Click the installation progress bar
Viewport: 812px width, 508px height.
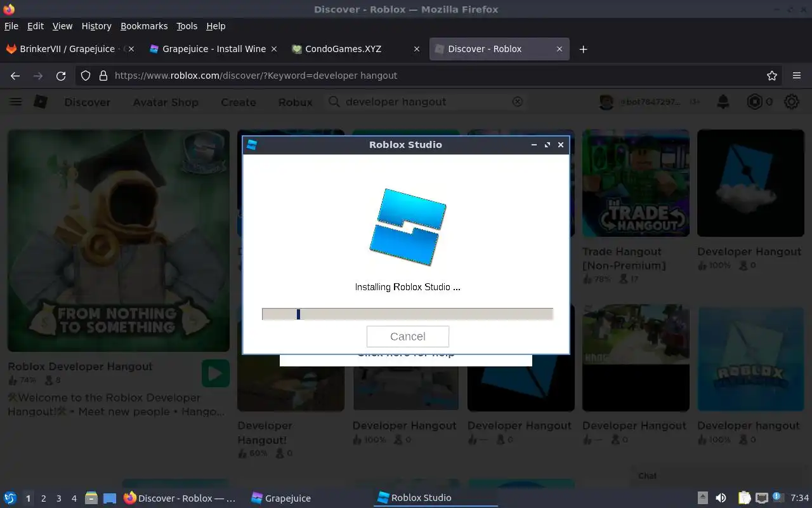(x=407, y=314)
